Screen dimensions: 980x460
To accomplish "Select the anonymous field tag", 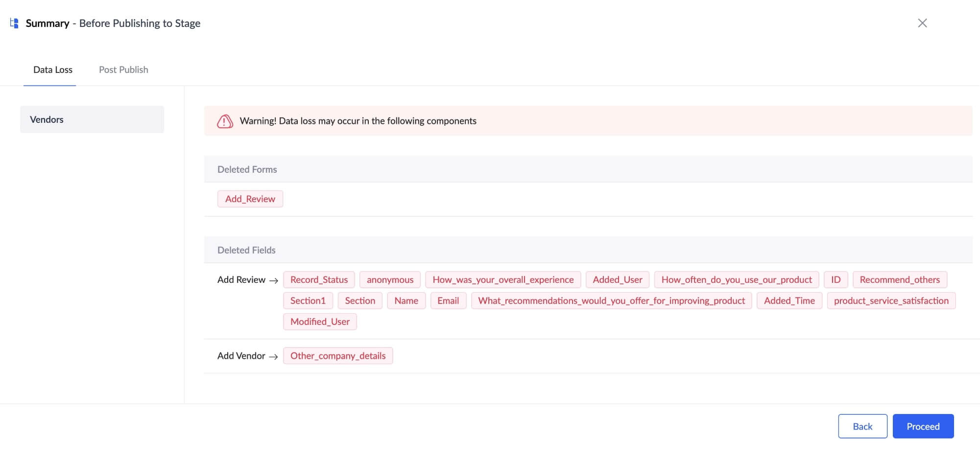I will coord(390,280).
